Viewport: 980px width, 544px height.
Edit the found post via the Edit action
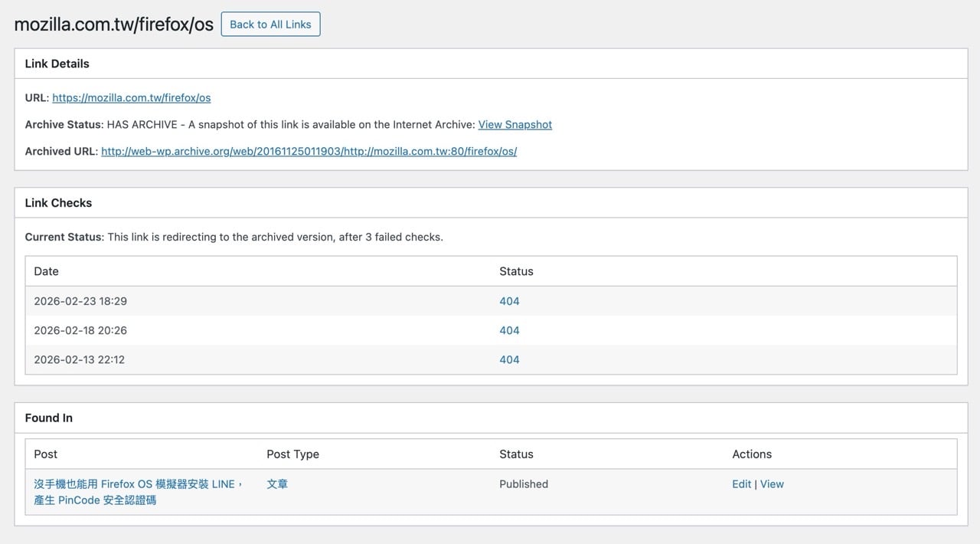coord(741,483)
